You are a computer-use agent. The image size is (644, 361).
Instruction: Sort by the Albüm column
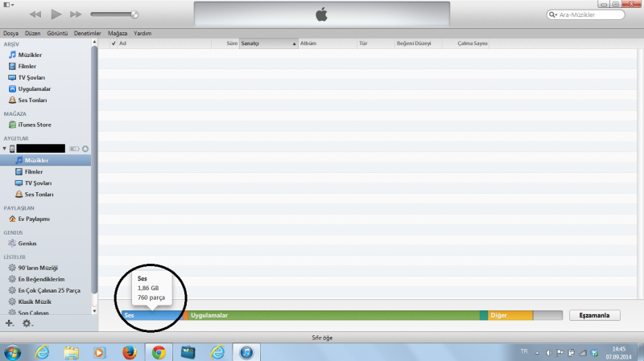328,43
